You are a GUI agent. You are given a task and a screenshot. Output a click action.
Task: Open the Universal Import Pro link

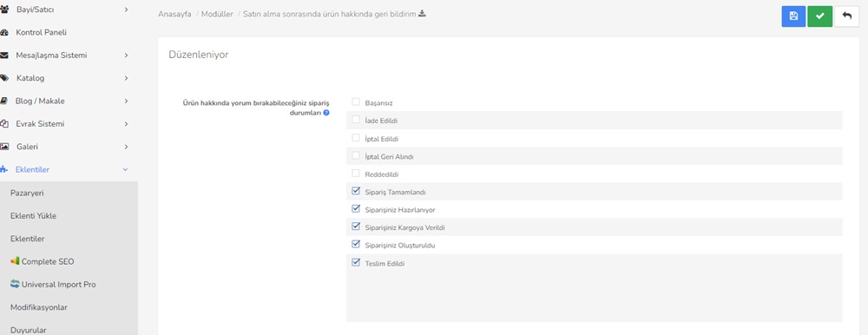tap(59, 284)
